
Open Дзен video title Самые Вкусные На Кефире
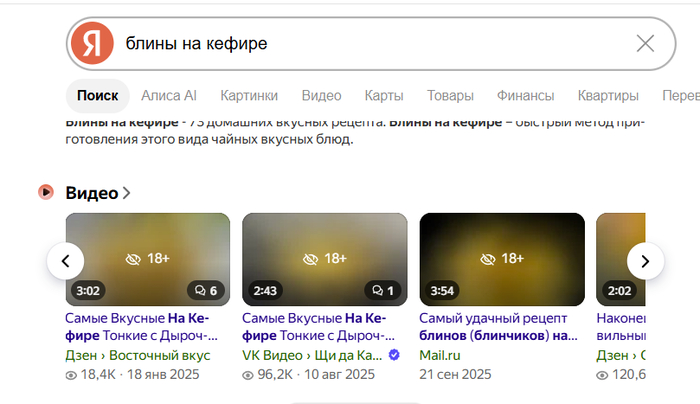pyautogui.click(x=142, y=327)
